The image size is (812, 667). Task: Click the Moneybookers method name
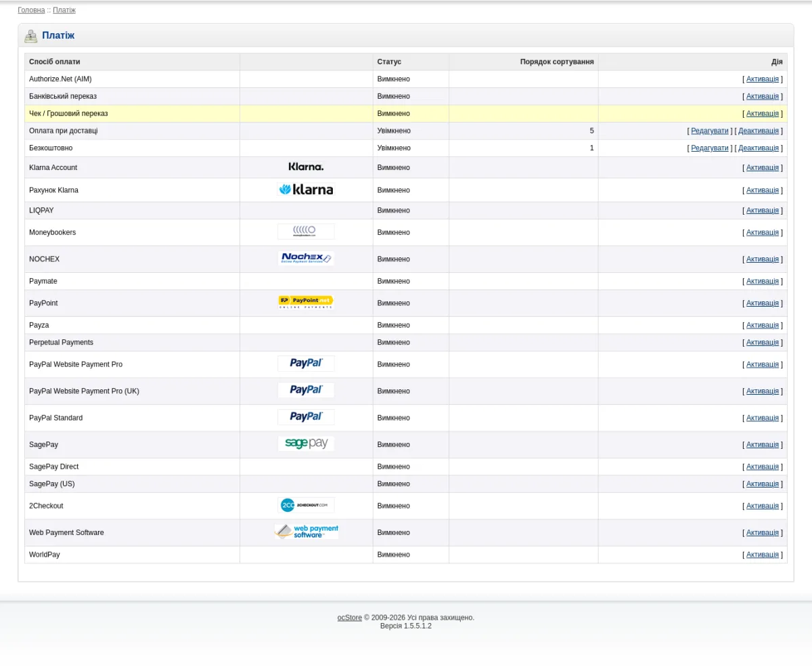[52, 232]
